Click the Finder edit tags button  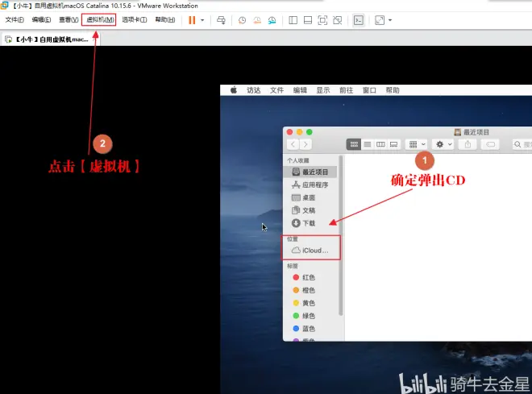click(490, 144)
